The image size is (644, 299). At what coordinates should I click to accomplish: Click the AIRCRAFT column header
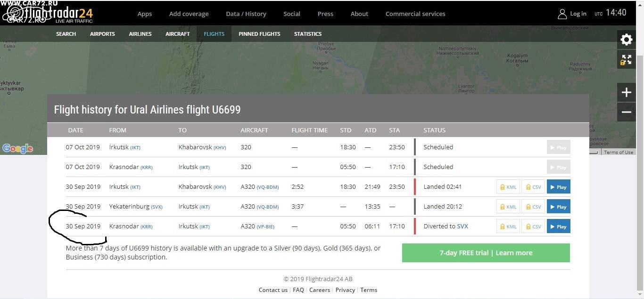coord(254,130)
